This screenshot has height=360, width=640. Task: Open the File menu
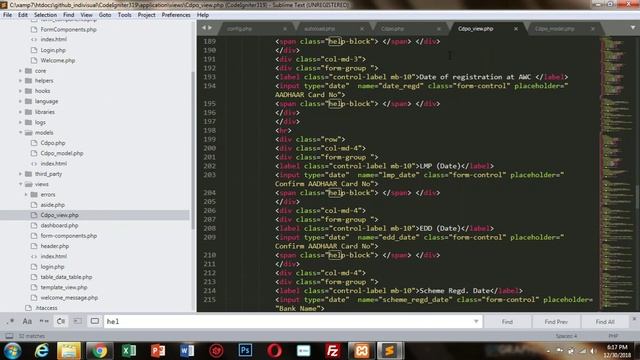point(7,15)
